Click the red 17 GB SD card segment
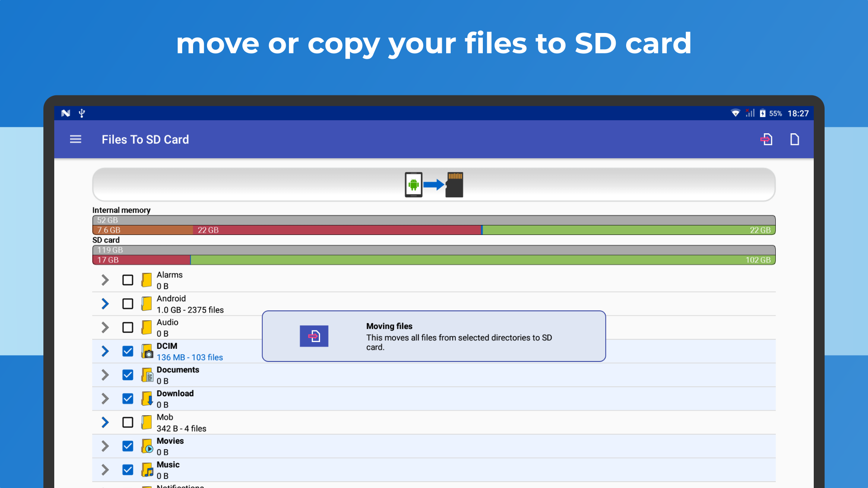This screenshot has width=868, height=488. click(x=142, y=260)
